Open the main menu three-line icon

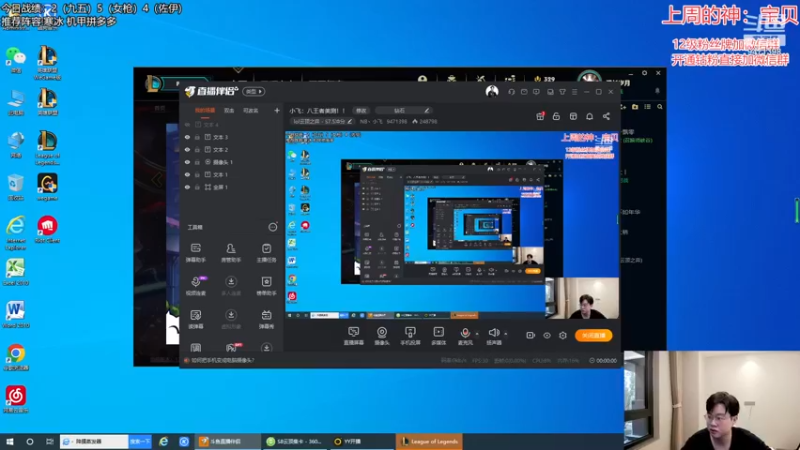coord(574,92)
